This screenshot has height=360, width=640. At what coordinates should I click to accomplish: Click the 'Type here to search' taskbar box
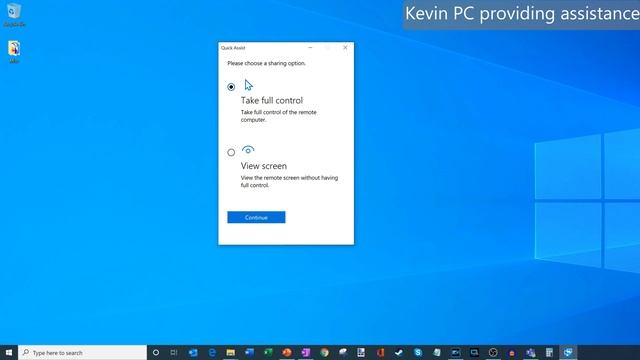click(82, 352)
